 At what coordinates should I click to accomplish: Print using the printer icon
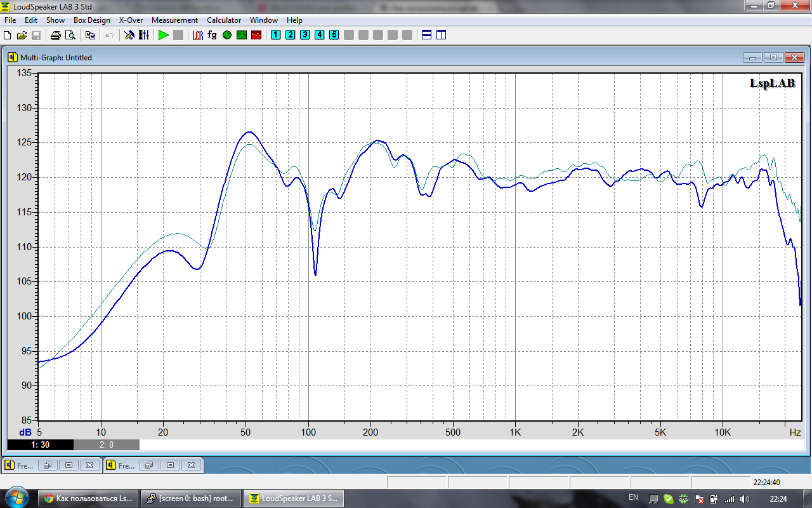pyautogui.click(x=55, y=35)
